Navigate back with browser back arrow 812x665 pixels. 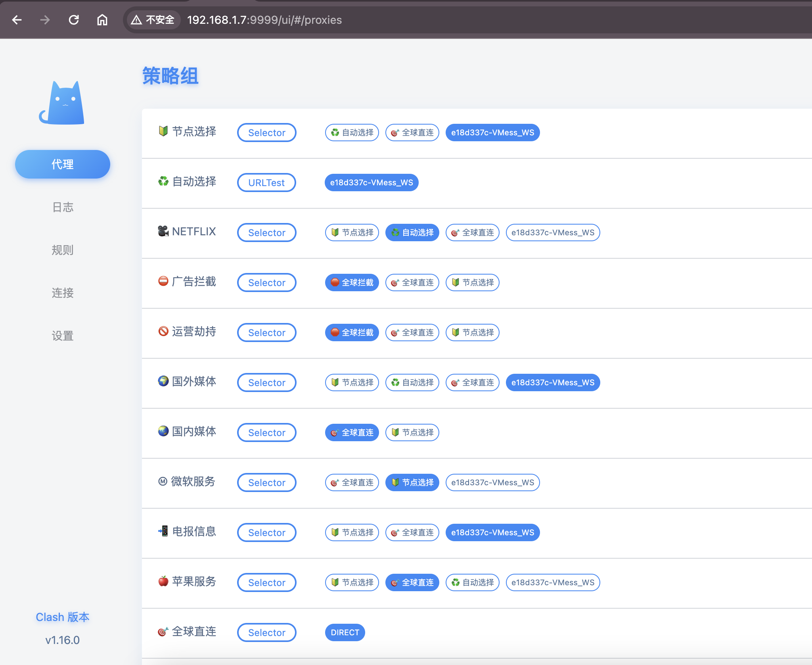pyautogui.click(x=17, y=20)
